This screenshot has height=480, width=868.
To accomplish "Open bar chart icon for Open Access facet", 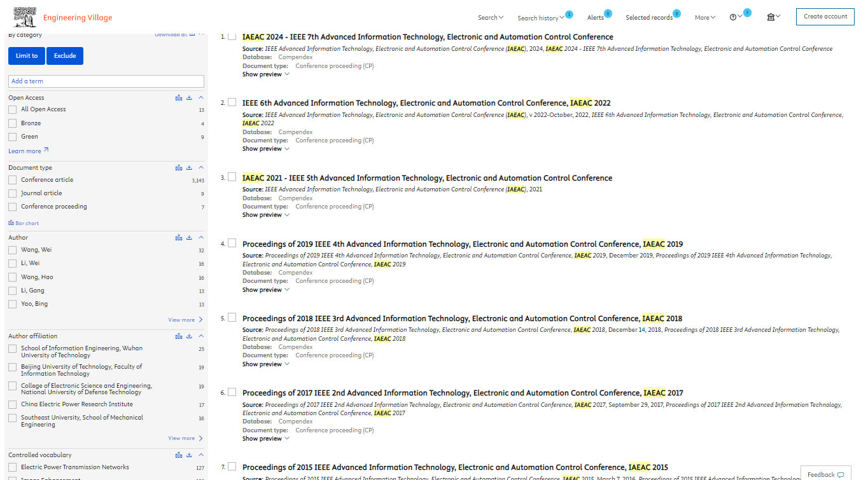I will (179, 98).
